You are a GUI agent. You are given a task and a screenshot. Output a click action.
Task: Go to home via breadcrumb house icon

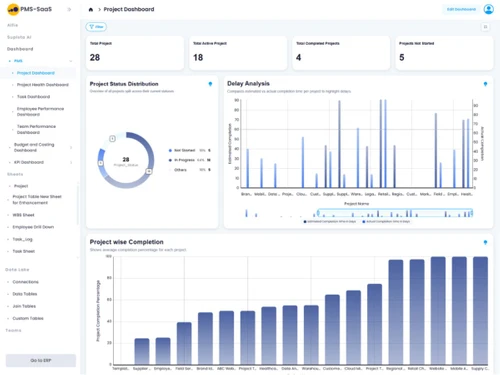pyautogui.click(x=91, y=10)
